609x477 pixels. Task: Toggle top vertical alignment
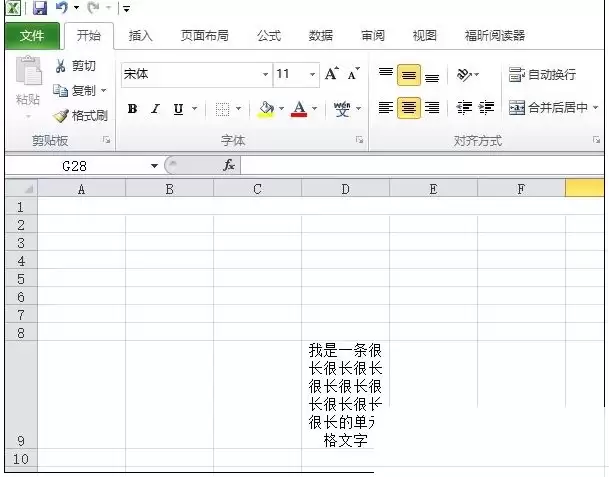[x=386, y=72]
